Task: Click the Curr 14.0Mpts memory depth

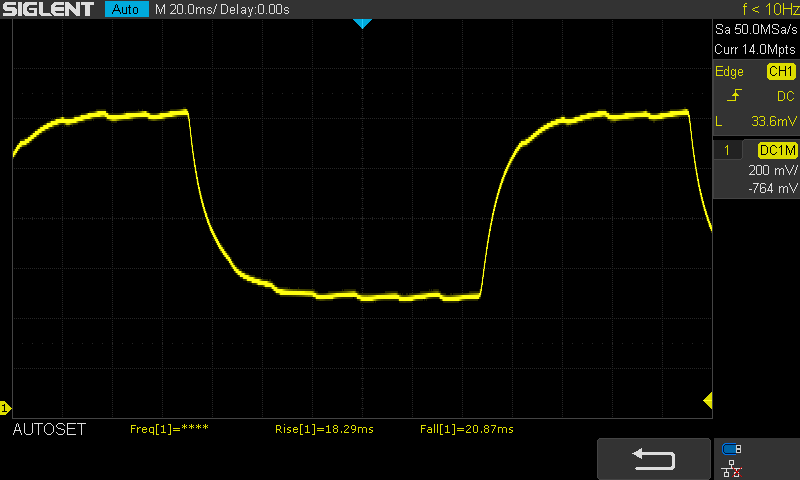Action: coord(755,49)
